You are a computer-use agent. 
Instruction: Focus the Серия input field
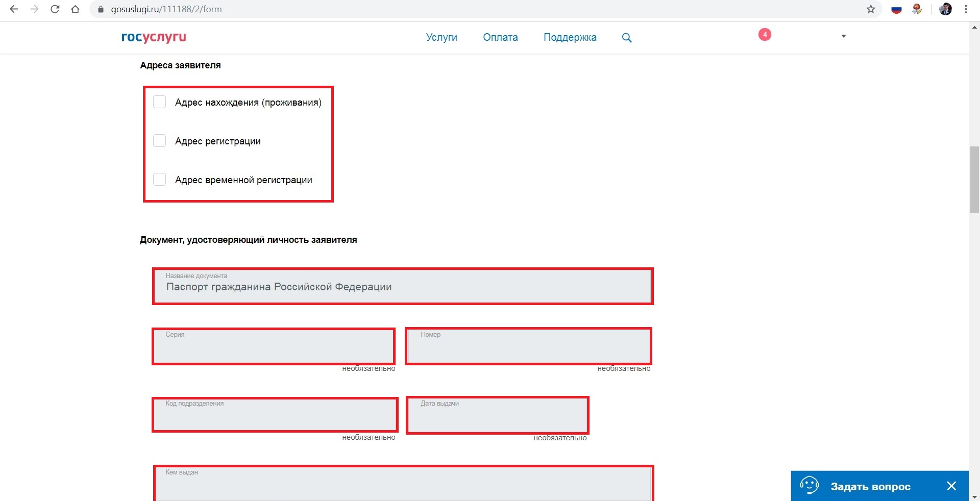(274, 346)
